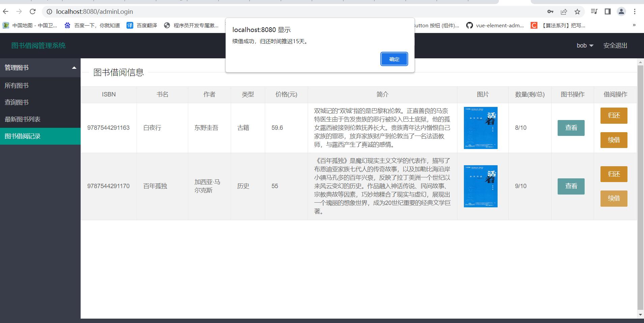Image resolution: width=644 pixels, height=323 pixels.
Task: Click the 简介 column header
Action: pos(383,95)
